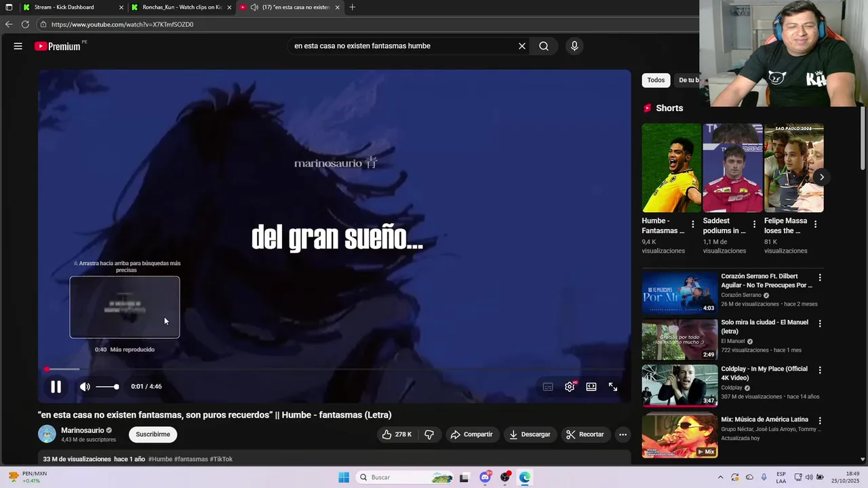Mute the video with speaker icon

pyautogui.click(x=85, y=386)
